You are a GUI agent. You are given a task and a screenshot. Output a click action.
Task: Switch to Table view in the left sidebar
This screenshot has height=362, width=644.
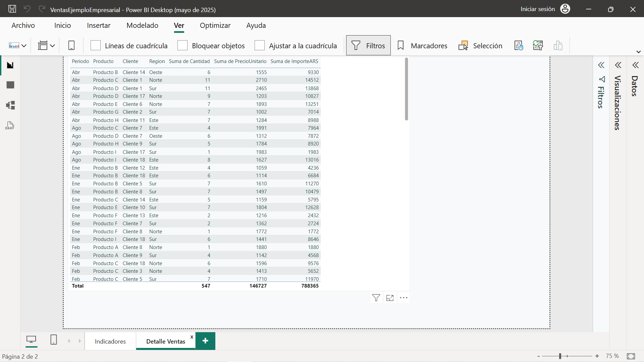coord(10,85)
